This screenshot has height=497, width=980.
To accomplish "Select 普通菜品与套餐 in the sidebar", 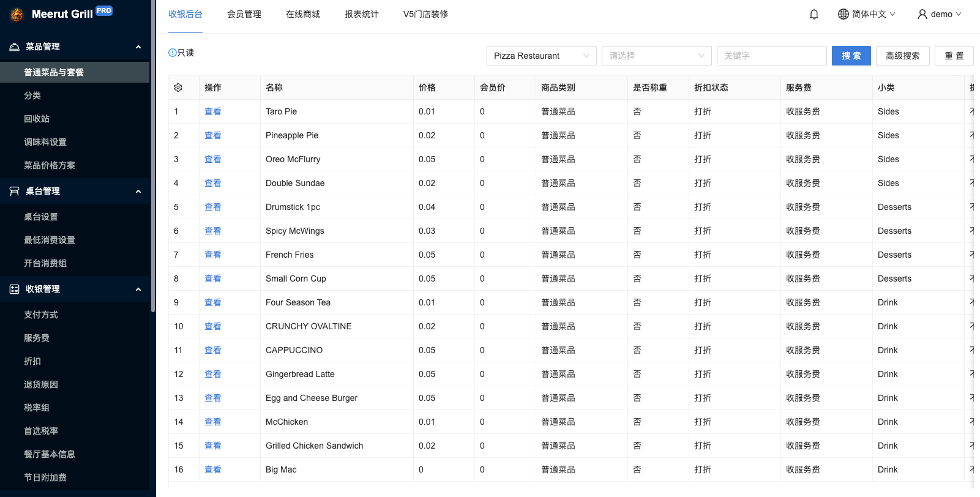I will tap(75, 72).
